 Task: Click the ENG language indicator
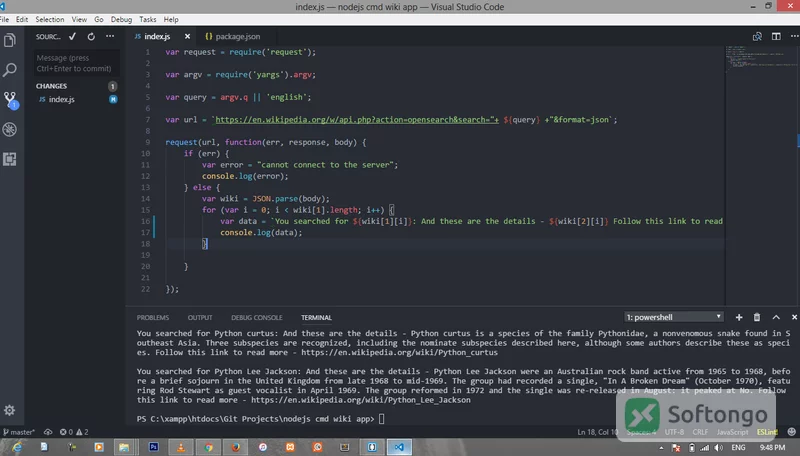(x=738, y=448)
